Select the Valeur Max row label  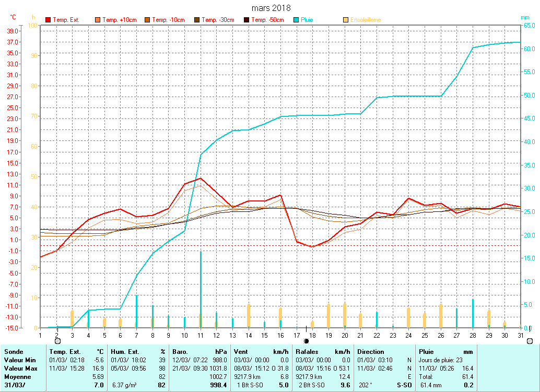(19, 368)
